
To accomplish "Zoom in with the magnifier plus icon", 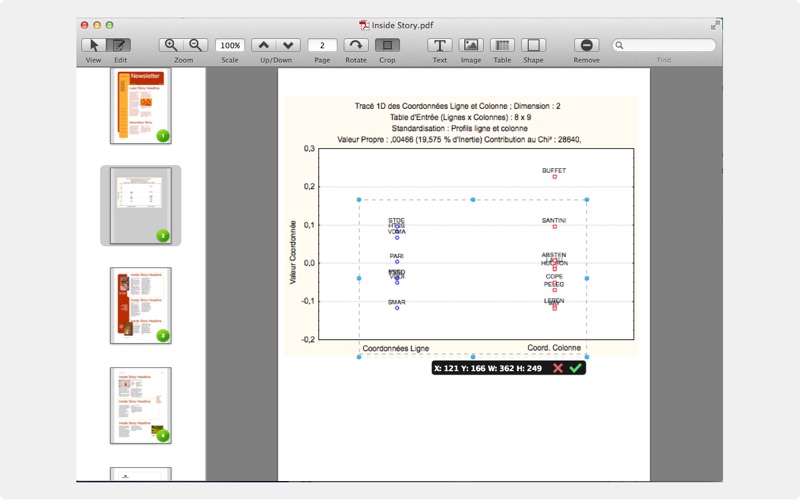I will click(x=171, y=45).
